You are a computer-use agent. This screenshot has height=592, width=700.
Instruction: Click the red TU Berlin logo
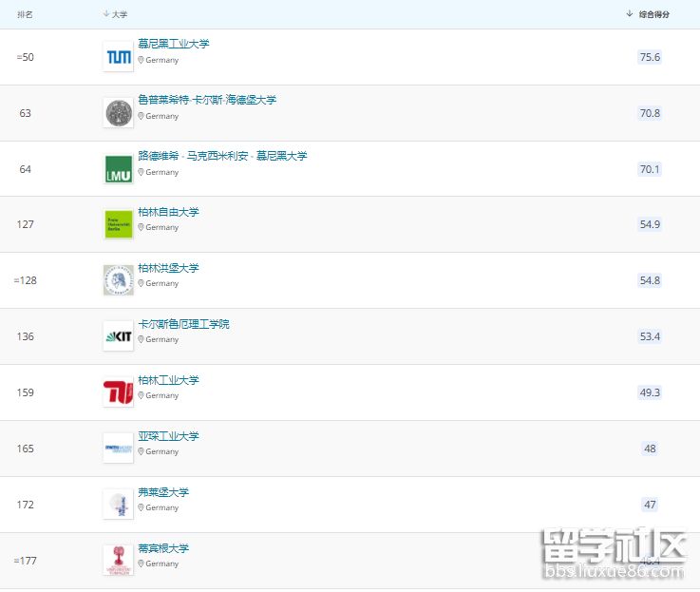(119, 392)
